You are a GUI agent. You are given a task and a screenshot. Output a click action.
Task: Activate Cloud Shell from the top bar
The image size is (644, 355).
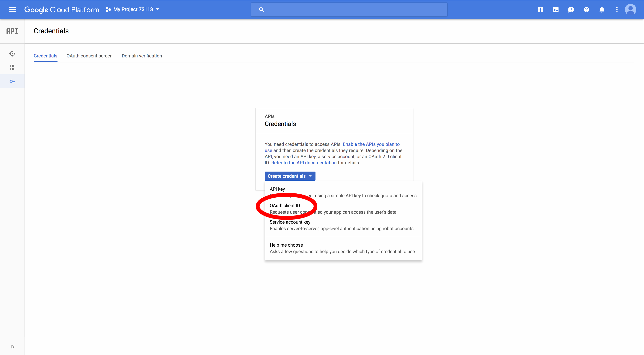click(556, 10)
